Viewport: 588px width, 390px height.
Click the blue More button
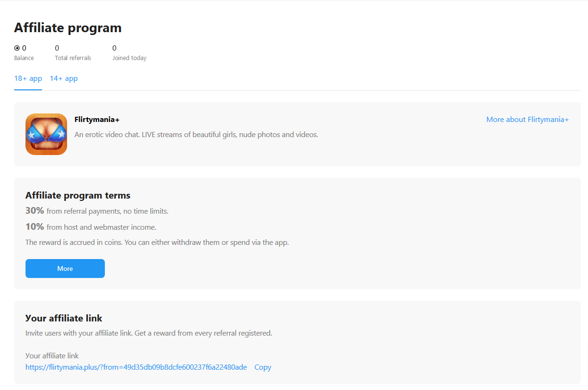[65, 269]
